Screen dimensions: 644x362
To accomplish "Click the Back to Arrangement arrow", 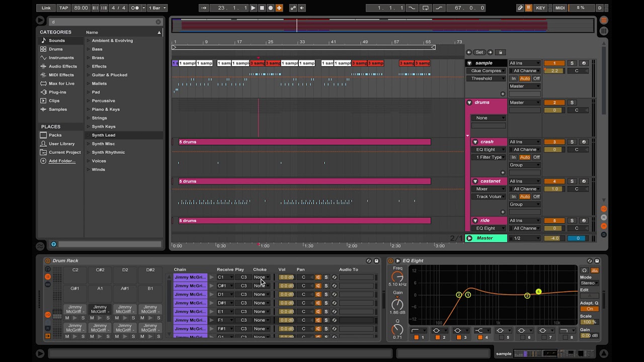I will (x=302, y=8).
